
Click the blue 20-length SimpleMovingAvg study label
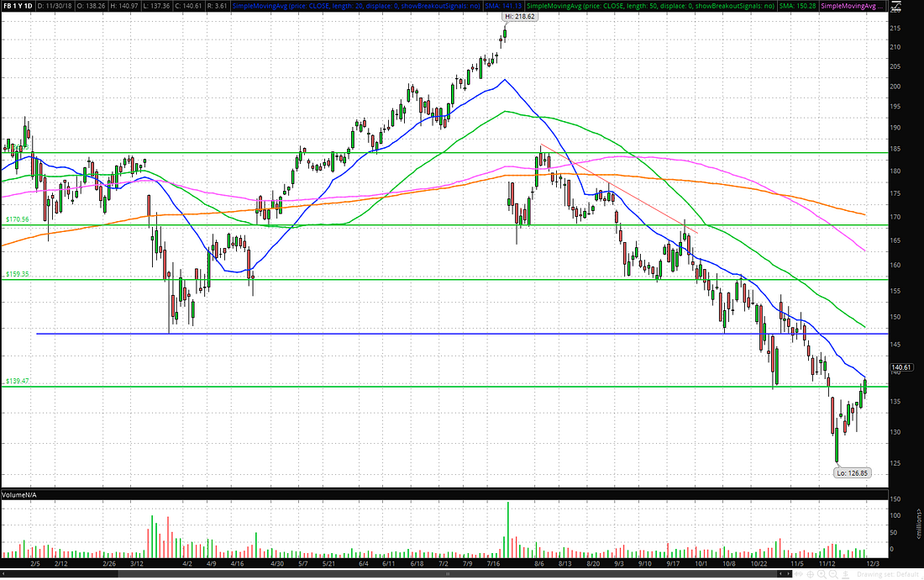coord(356,6)
